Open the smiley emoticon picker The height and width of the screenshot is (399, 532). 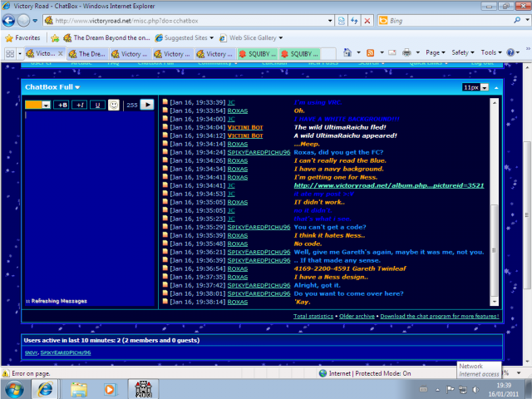(114, 105)
